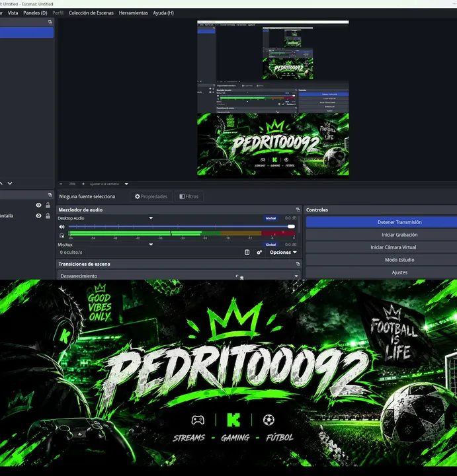The height and width of the screenshot is (476, 457).
Task: Hide the 'antalla' source with its eye icon
Action: (38, 216)
